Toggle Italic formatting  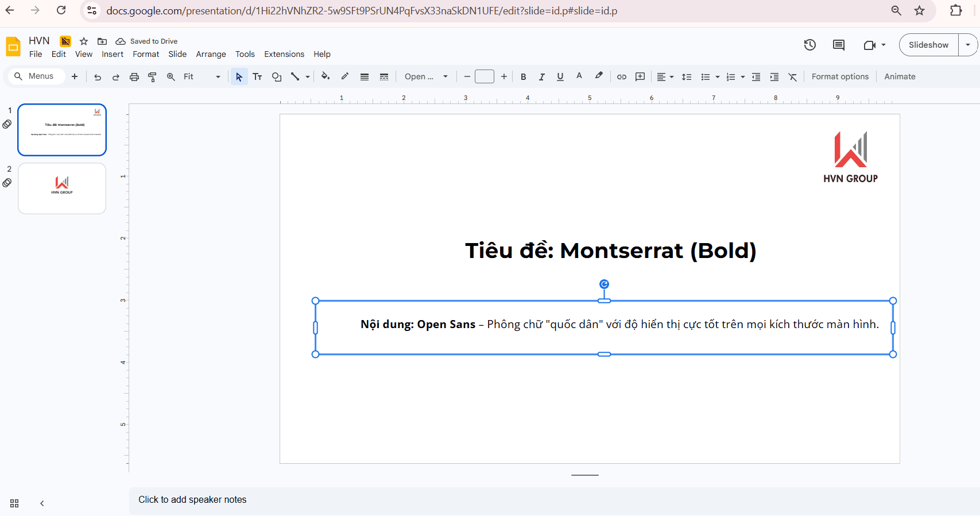tap(542, 76)
